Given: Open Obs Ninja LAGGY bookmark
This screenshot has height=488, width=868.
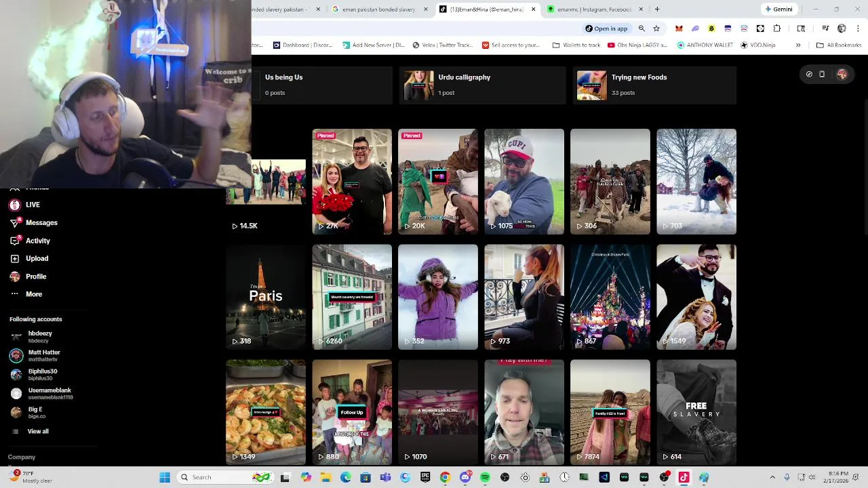Looking at the screenshot, I should (x=638, y=45).
